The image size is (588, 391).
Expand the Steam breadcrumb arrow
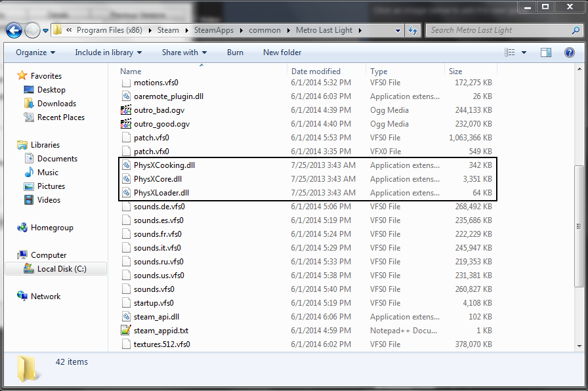click(186, 31)
